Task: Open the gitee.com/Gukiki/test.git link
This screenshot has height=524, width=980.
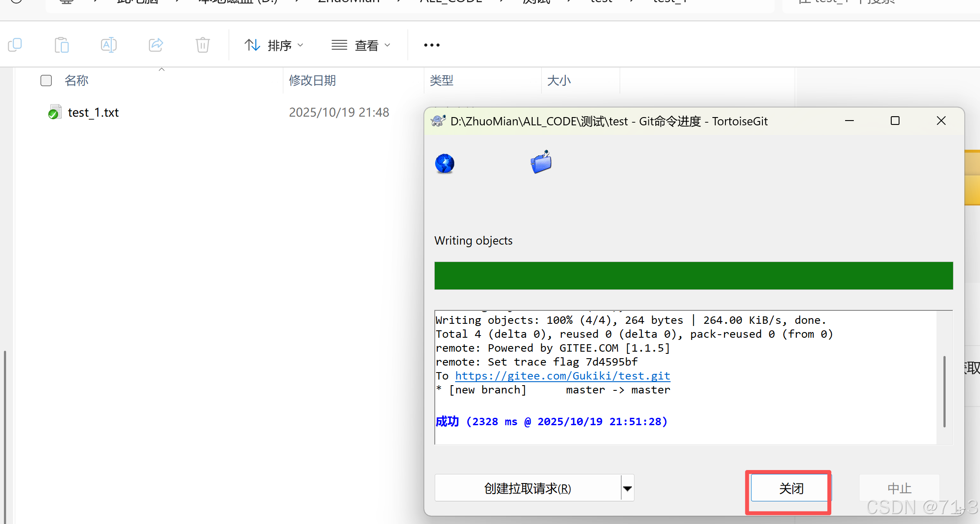Action: tap(562, 376)
